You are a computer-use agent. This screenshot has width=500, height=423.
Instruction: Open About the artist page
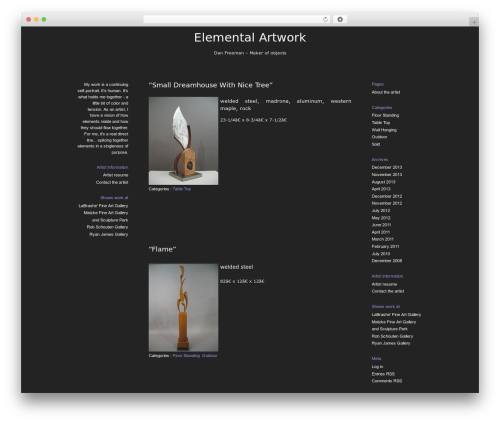(x=386, y=92)
